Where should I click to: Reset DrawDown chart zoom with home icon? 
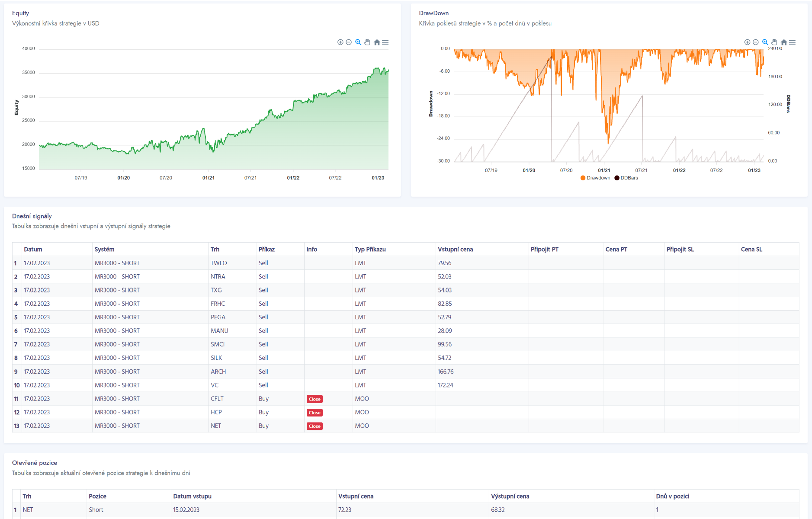pos(784,42)
